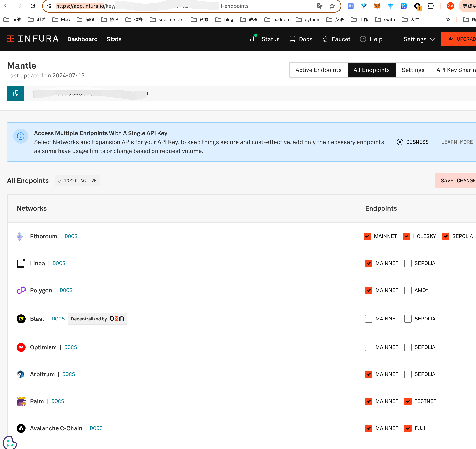Switch to Active Endpoints tab
Screen dimensions: 476x449
click(318, 70)
